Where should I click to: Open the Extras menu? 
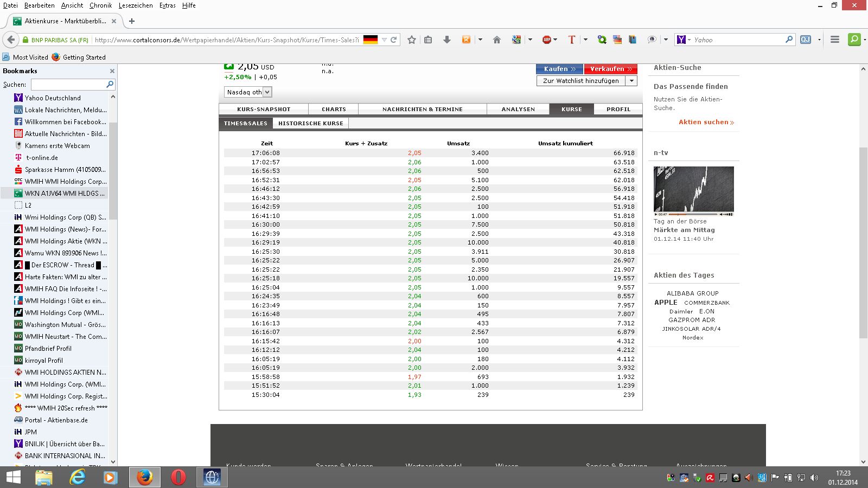(x=168, y=5)
